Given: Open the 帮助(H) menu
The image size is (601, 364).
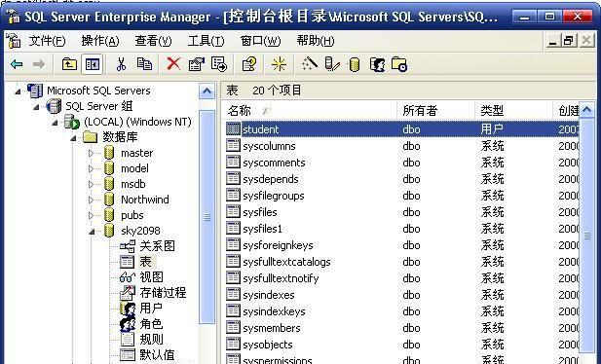Looking at the screenshot, I should point(316,40).
